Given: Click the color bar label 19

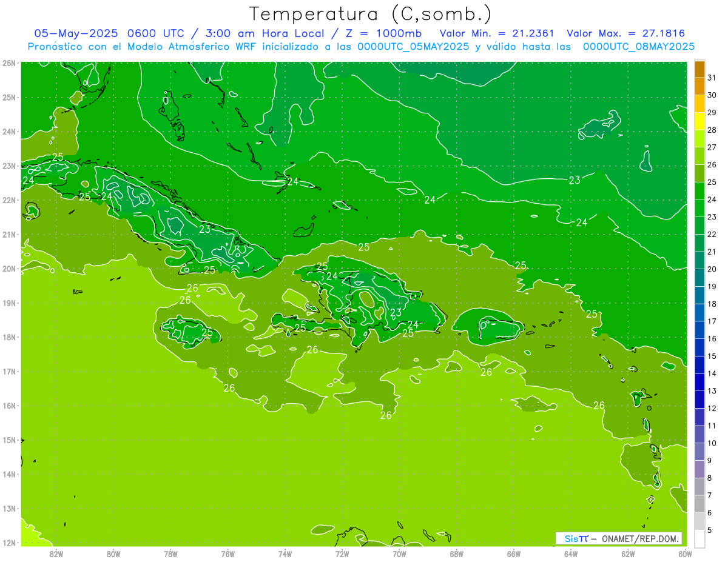Looking at the screenshot, I should point(712,286).
